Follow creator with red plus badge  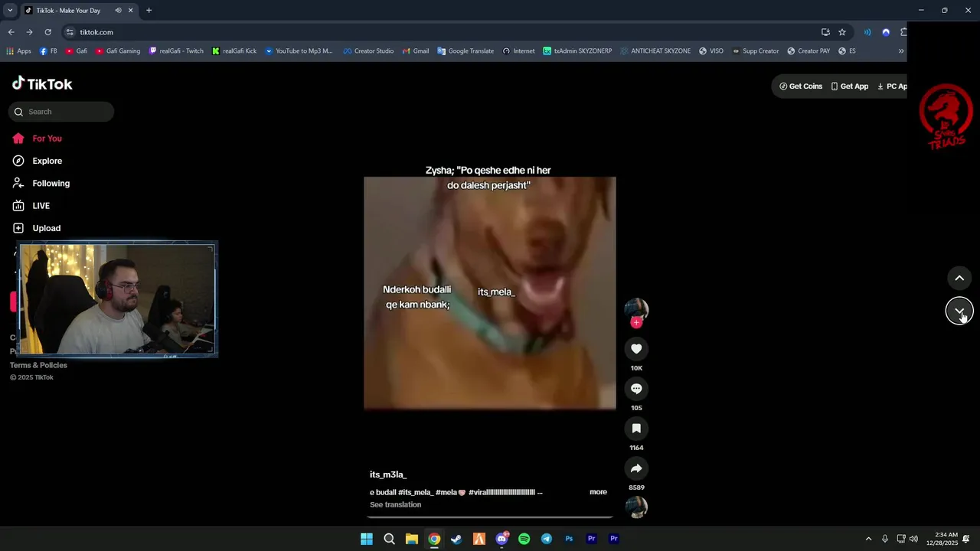636,323
